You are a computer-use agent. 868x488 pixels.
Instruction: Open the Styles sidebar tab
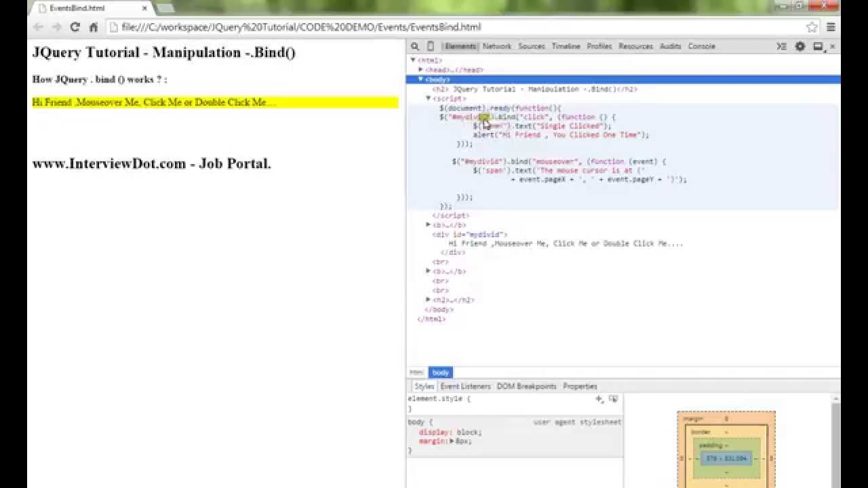(425, 386)
